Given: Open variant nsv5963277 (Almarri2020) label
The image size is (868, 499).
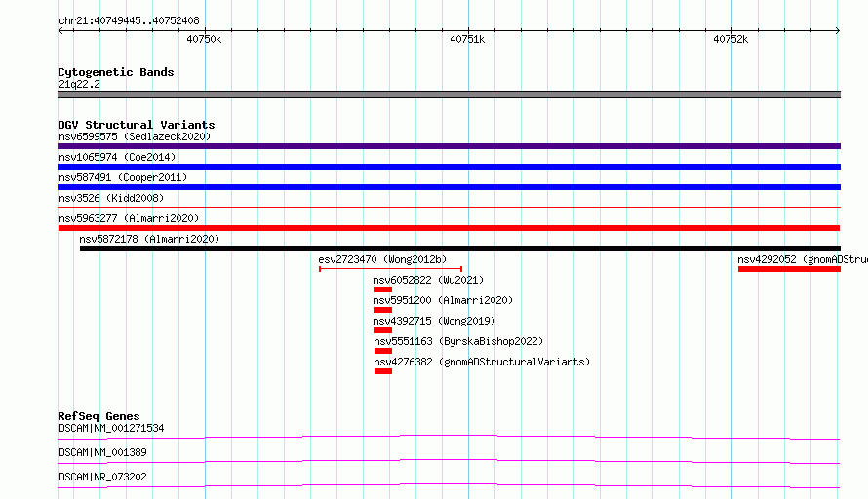Looking at the screenshot, I should coord(129,218).
